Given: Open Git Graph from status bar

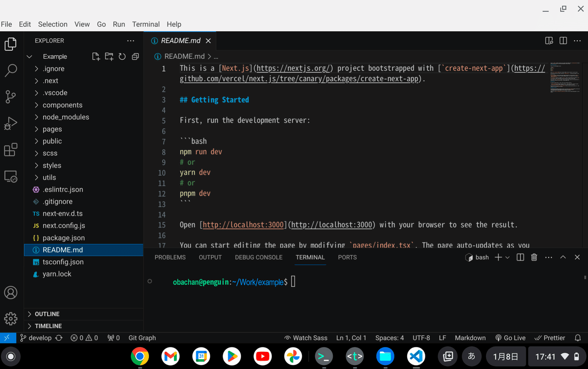Looking at the screenshot, I should point(142,338).
